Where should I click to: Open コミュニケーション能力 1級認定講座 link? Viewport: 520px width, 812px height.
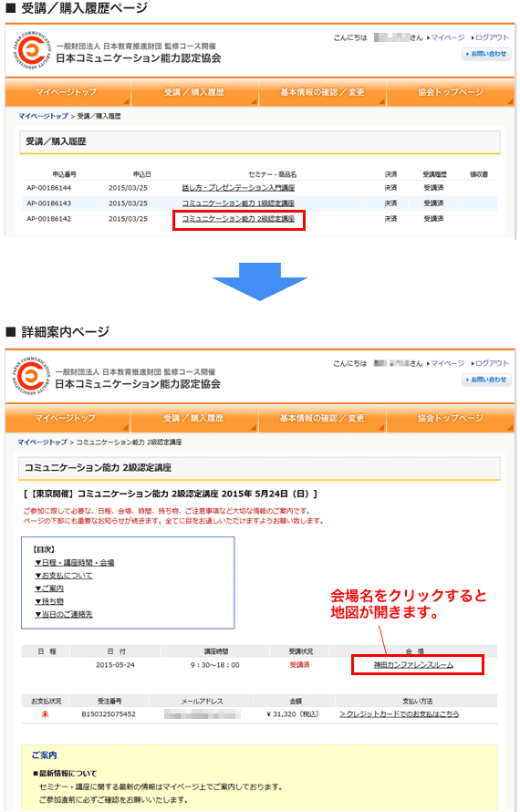(238, 203)
